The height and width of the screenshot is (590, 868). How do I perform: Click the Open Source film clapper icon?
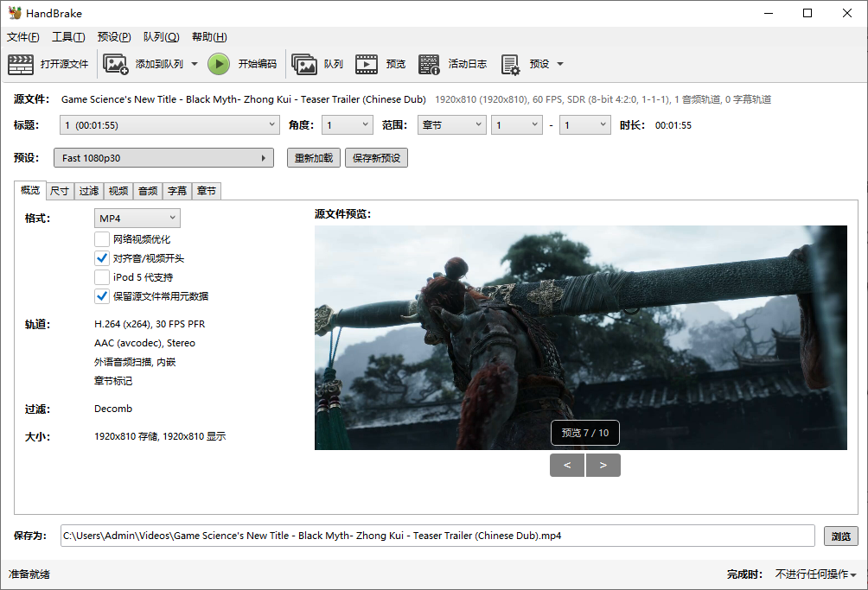(x=21, y=64)
